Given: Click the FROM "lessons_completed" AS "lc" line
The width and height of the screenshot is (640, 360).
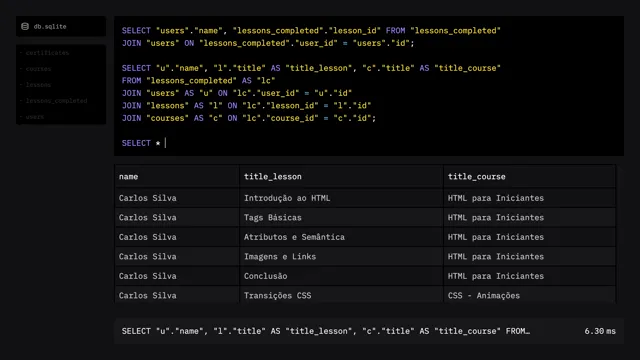Looking at the screenshot, I should (x=198, y=81).
